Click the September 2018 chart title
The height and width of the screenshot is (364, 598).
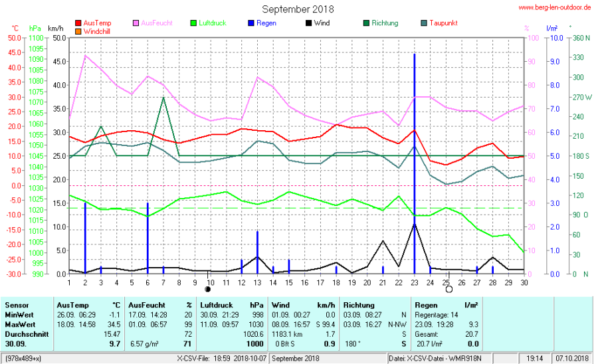click(x=298, y=9)
